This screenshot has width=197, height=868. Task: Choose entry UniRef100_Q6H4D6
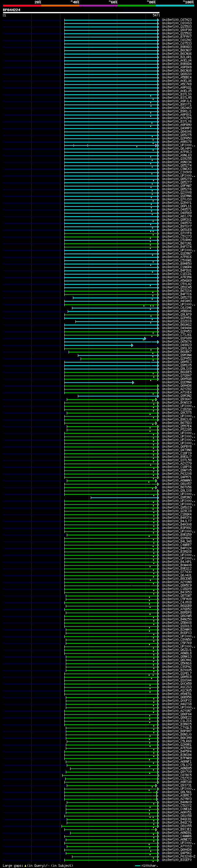pyautogui.click(x=177, y=386)
